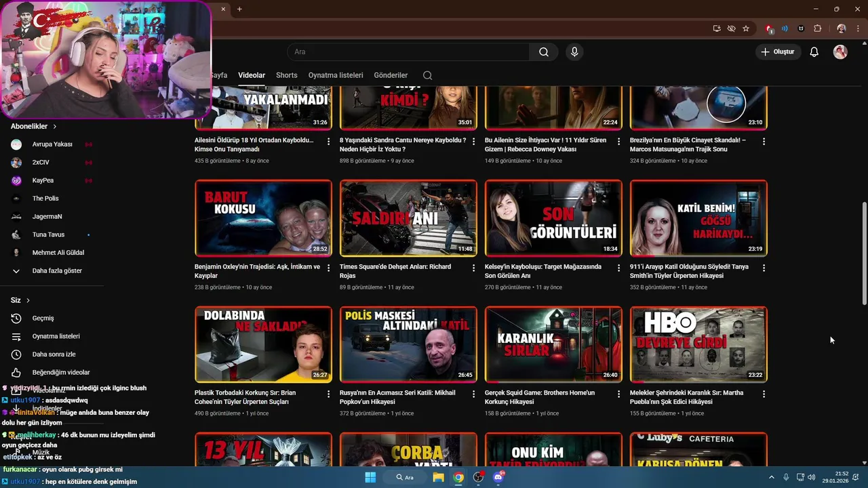868x488 pixels.
Task: Open File Explorer from the taskbar
Action: pos(439,477)
